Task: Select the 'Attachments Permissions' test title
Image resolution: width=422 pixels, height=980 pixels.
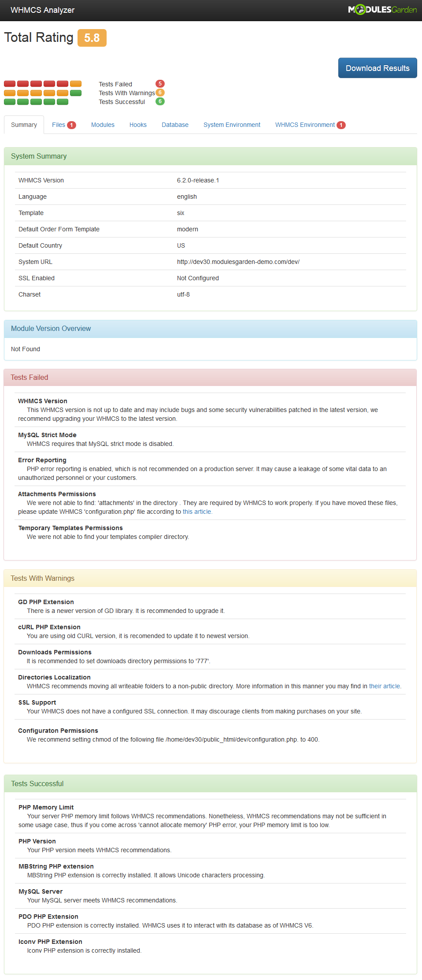Action: click(x=57, y=494)
